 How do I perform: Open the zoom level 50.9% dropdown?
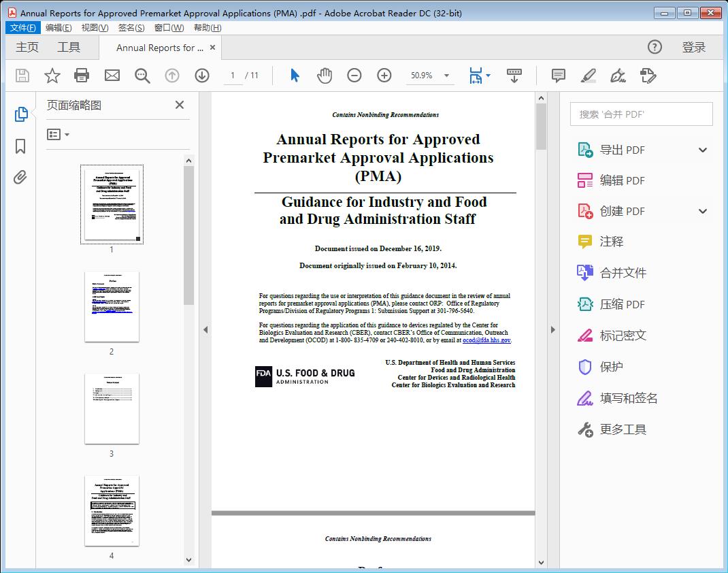[446, 76]
